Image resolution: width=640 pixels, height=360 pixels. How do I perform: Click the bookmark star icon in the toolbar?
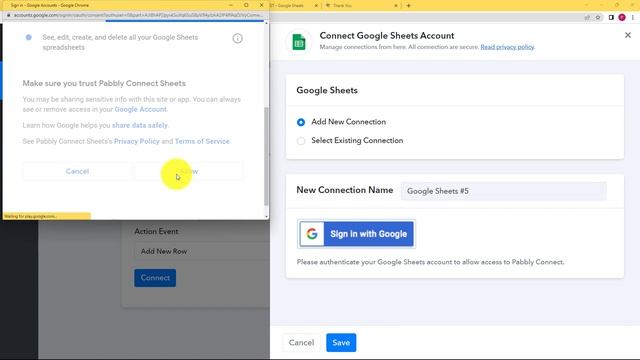click(598, 18)
